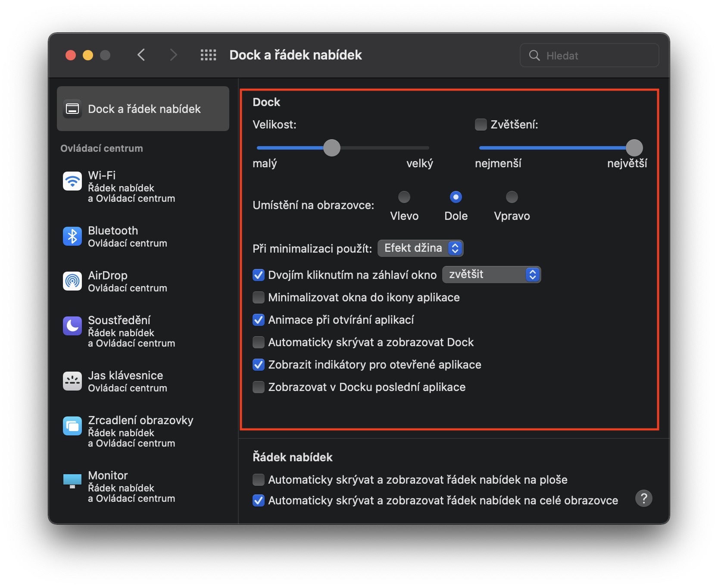Click the 'nejmenší' slider label

498,163
